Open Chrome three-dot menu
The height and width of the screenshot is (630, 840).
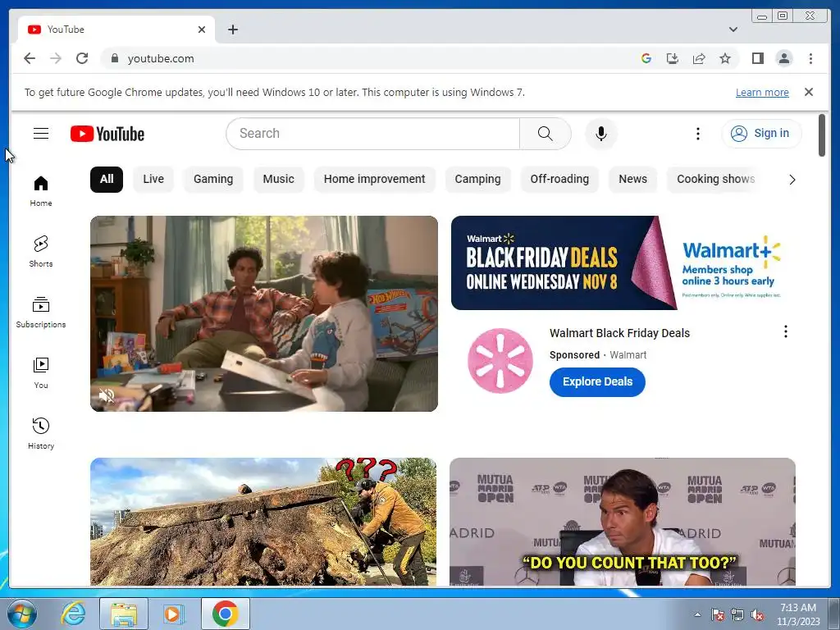pyautogui.click(x=810, y=58)
